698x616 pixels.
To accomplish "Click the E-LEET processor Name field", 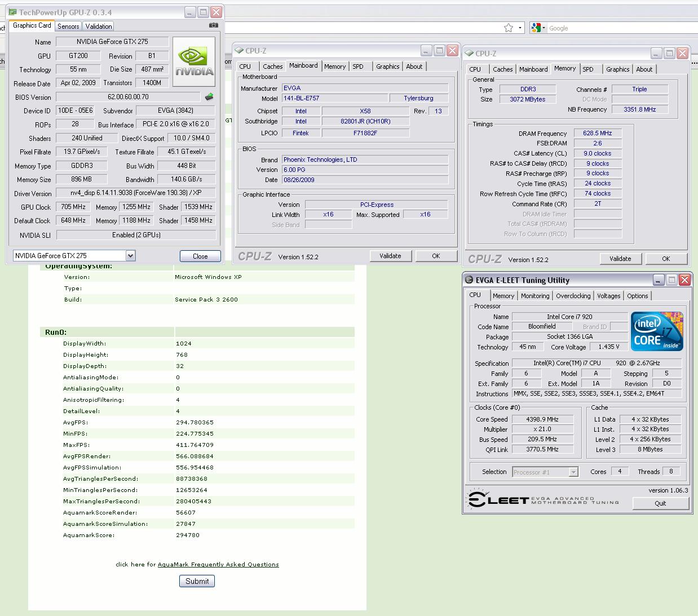I will tap(569, 317).
